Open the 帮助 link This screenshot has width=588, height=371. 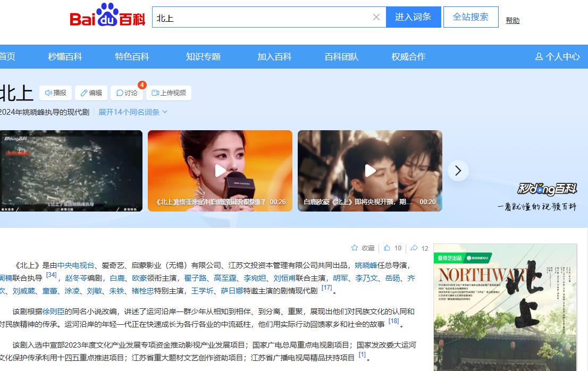pyautogui.click(x=513, y=20)
